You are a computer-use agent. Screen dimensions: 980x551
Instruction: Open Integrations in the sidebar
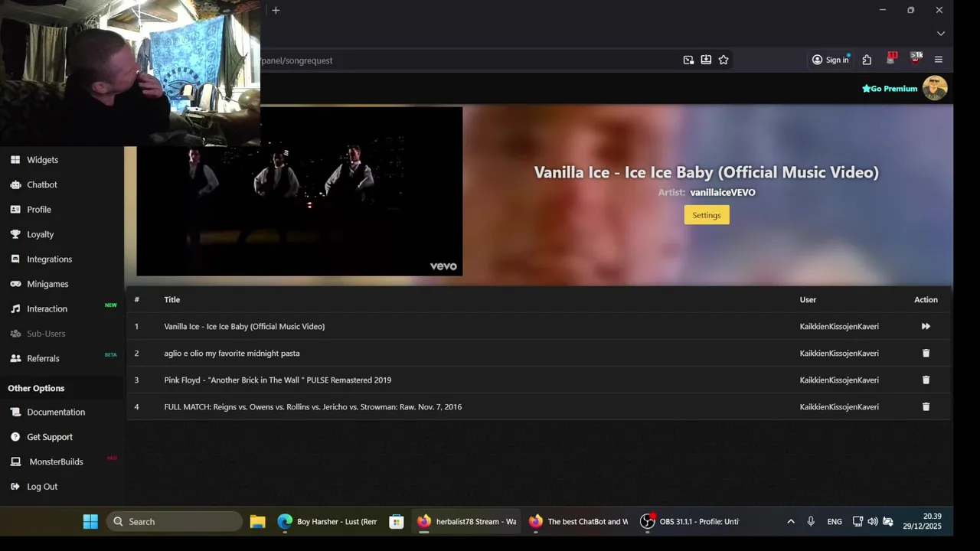tap(50, 259)
